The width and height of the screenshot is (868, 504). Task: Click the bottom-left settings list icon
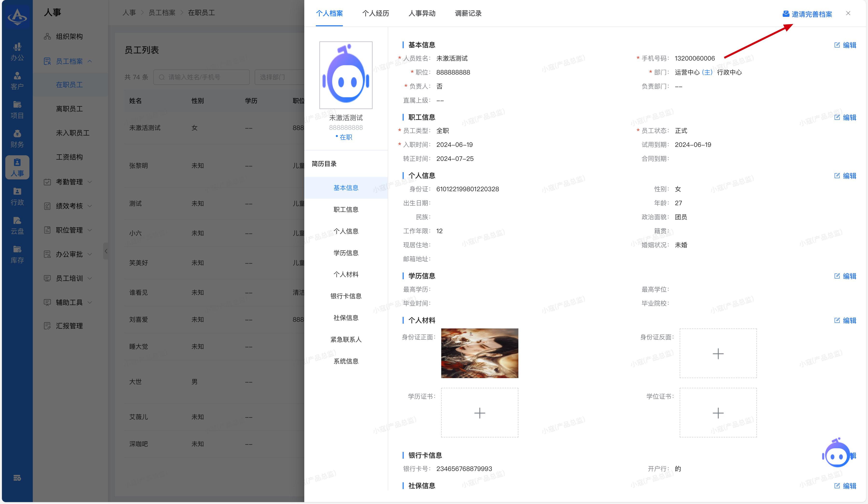coord(17,478)
